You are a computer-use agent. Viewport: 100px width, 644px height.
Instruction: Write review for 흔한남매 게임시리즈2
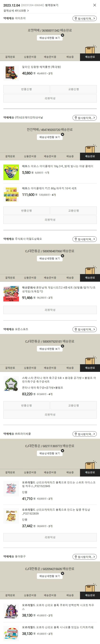click(50, 310)
